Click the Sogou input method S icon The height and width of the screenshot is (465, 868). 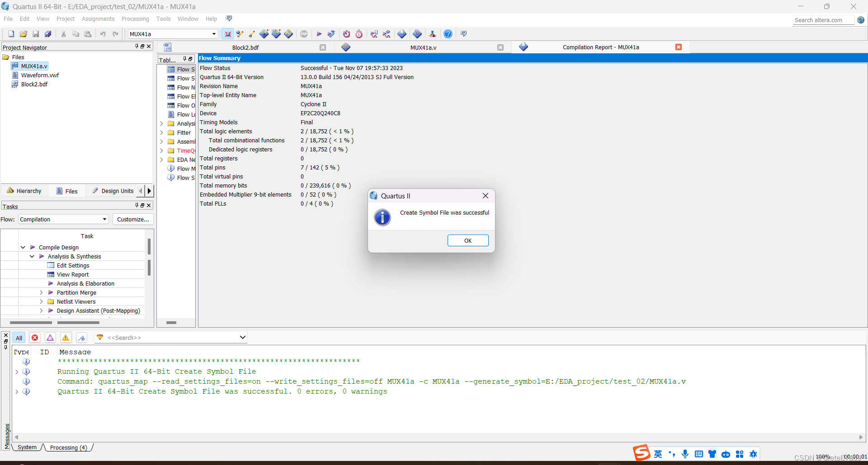(x=642, y=452)
